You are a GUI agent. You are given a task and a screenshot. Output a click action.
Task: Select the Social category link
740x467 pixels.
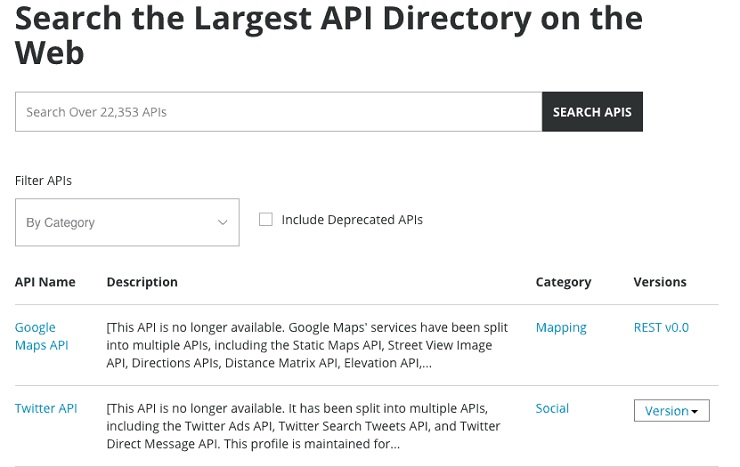[552, 409]
